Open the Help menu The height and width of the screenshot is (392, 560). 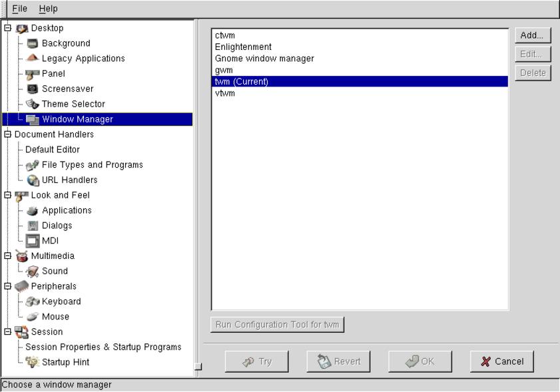(48, 9)
